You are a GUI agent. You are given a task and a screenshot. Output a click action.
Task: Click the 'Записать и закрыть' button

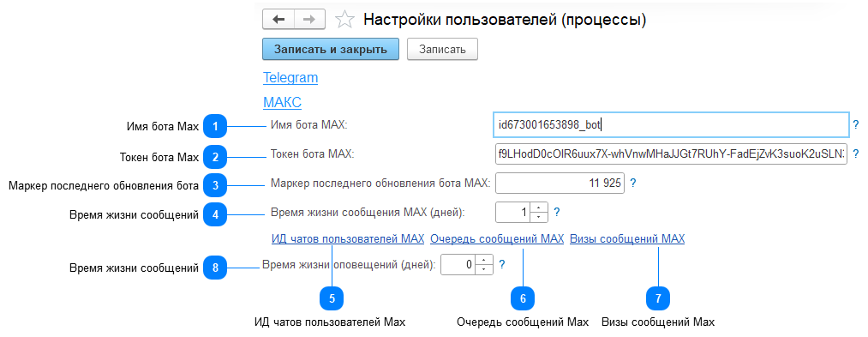331,49
